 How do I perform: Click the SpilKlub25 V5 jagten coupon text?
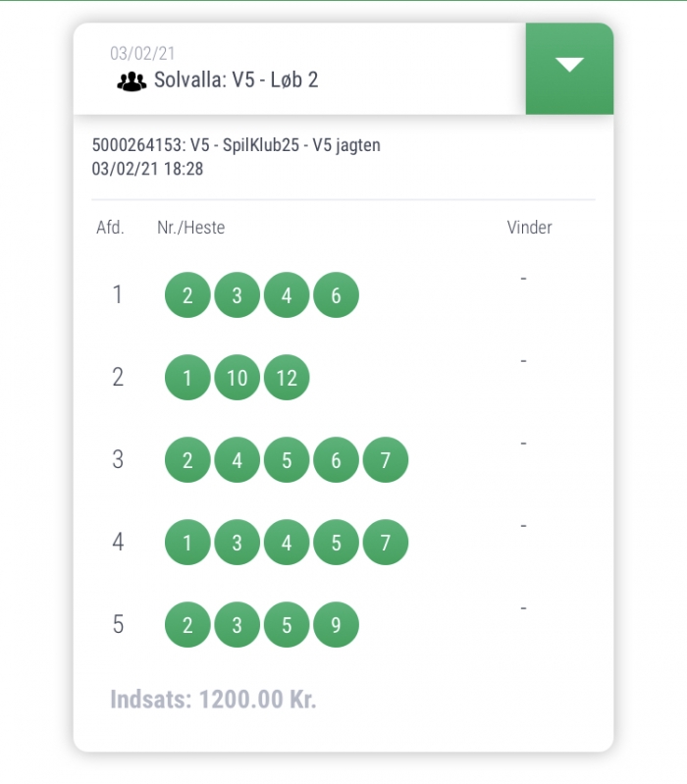(236, 145)
